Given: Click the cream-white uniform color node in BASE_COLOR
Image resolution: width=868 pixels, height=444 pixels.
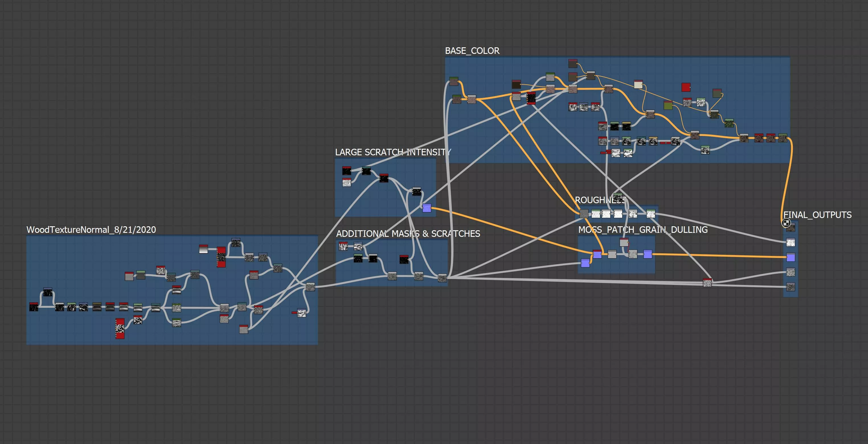Looking at the screenshot, I should 638,85.
